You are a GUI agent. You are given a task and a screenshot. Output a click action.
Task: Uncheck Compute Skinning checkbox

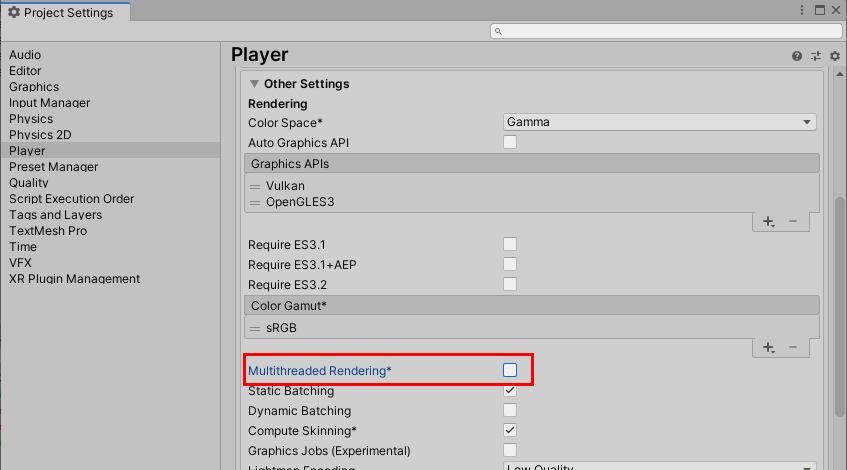pos(510,430)
